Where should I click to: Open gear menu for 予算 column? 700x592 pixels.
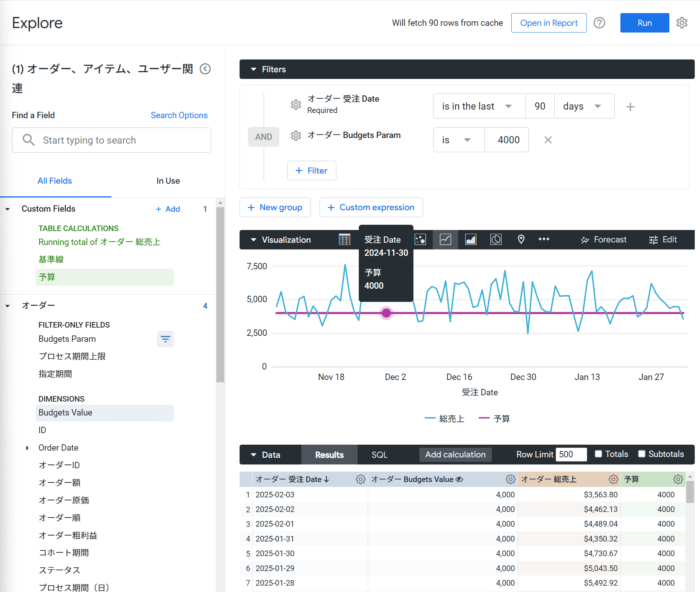678,479
